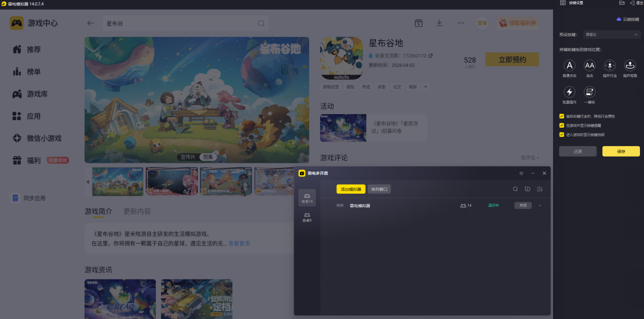Open the hamburger menu in 雷电多开器 title bar
The height and width of the screenshot is (319, 644).
[x=521, y=173]
